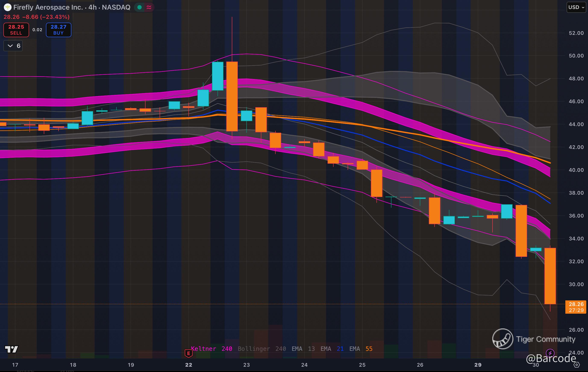
Task: Select the EMA 21 indicator label
Action: [x=332, y=349]
